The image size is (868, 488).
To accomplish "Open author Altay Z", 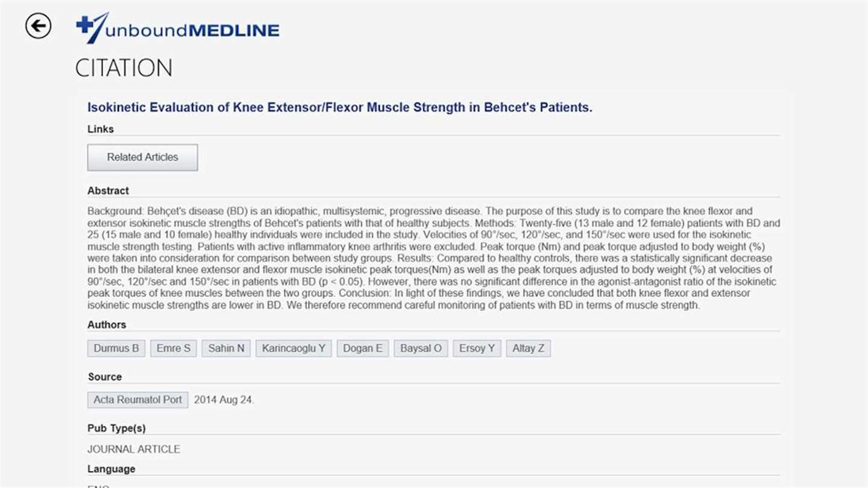I will click(x=529, y=348).
